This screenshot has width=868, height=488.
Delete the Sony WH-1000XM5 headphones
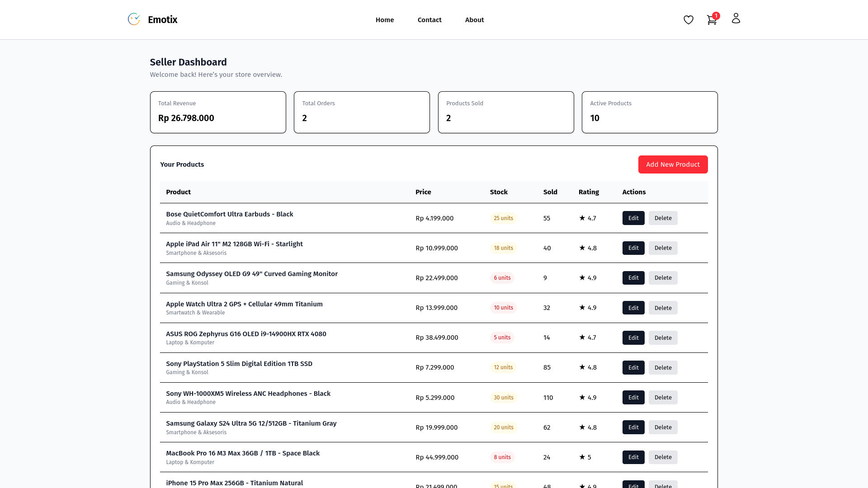click(x=663, y=398)
